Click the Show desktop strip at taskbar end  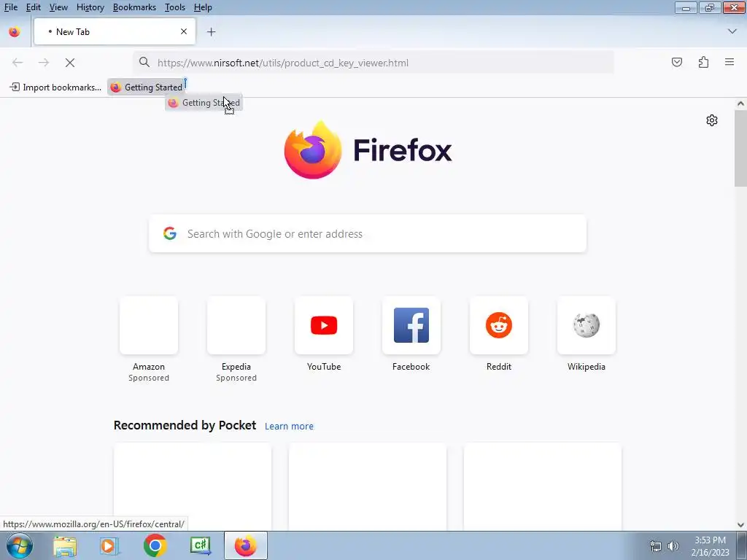[742, 545]
